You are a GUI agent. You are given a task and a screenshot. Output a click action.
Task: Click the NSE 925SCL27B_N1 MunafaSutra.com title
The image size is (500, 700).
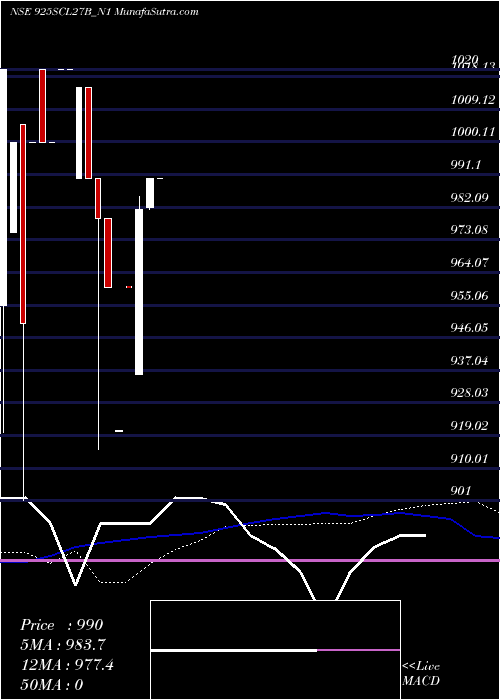(x=104, y=12)
